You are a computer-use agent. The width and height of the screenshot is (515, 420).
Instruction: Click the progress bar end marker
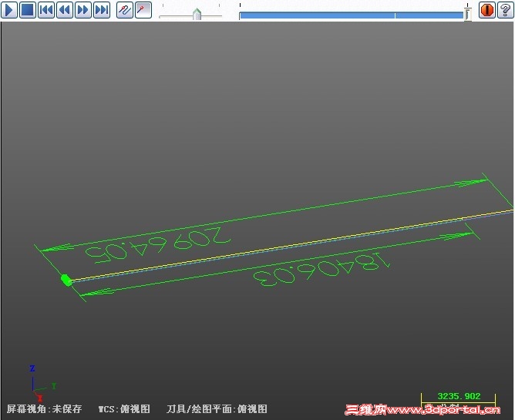[468, 14]
